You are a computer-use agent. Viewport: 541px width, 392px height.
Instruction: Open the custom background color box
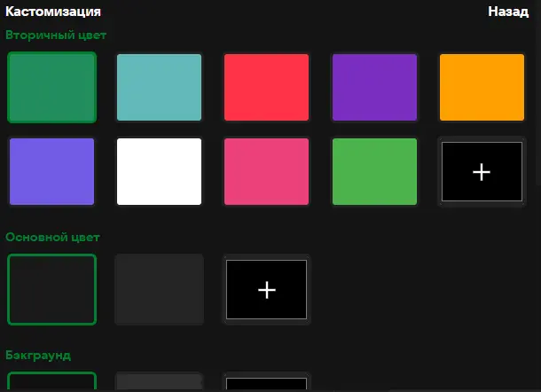266,383
